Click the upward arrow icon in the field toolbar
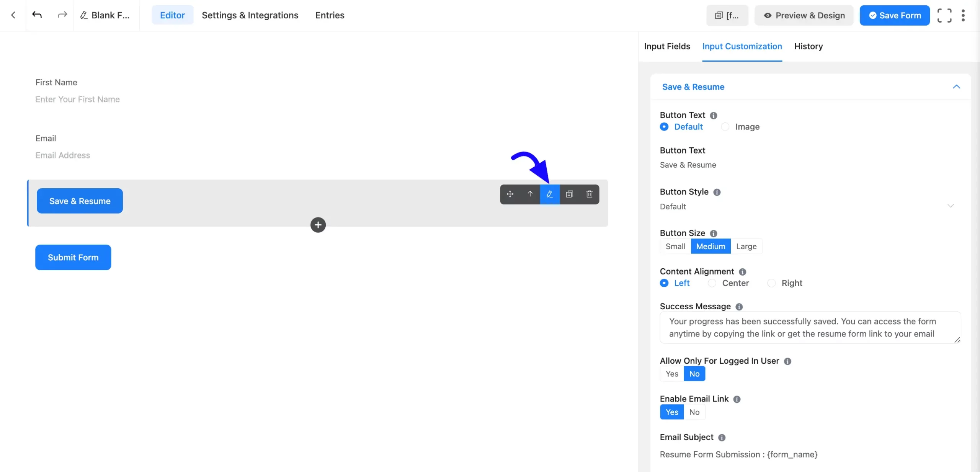 pos(530,194)
